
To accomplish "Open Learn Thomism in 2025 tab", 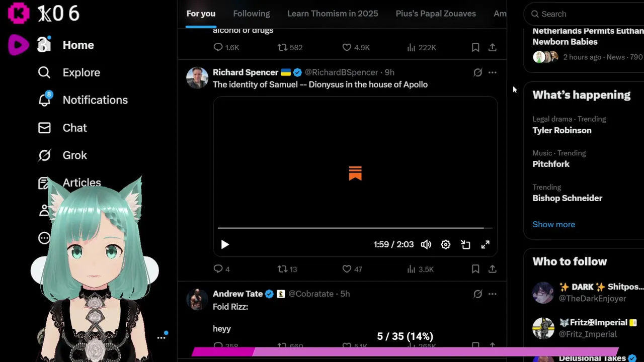I will [333, 14].
